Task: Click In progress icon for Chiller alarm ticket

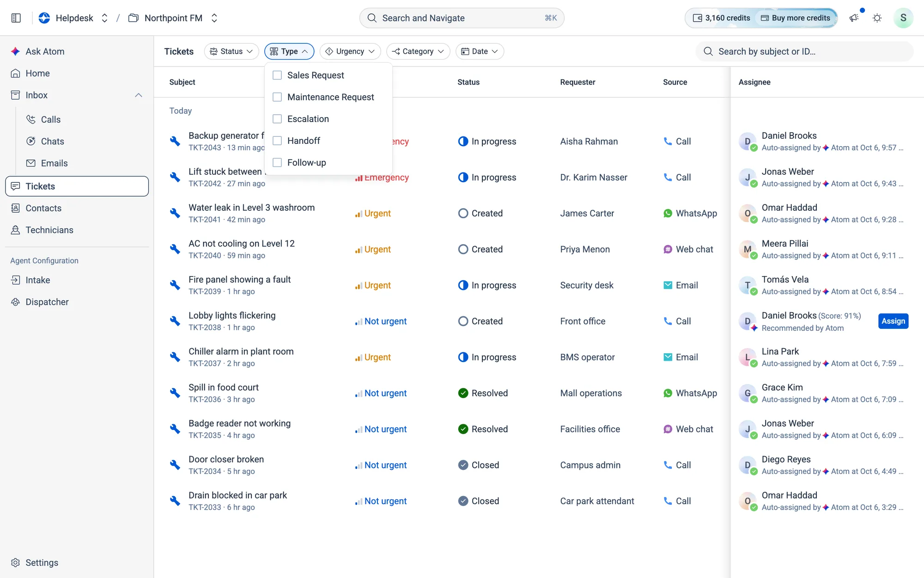Action: (x=463, y=357)
